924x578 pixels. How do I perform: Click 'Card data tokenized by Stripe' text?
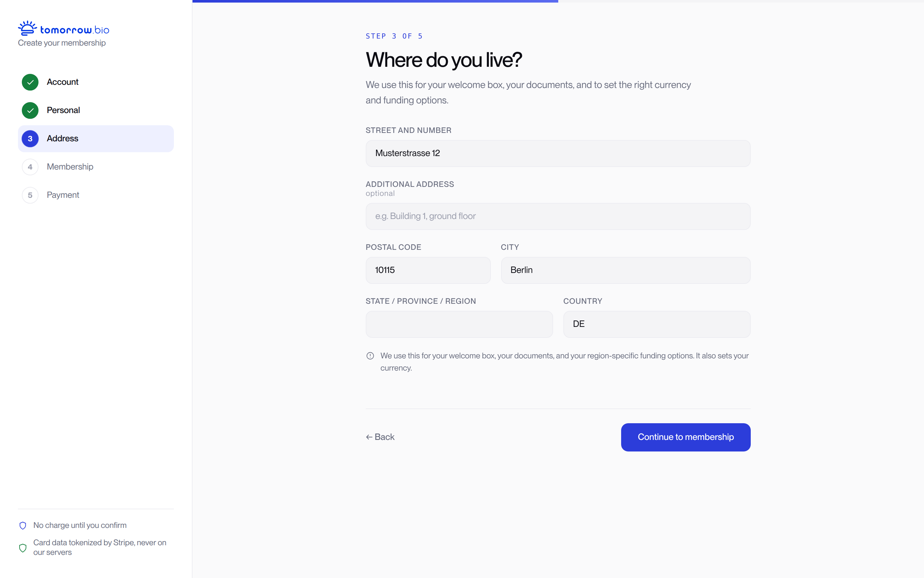pyautogui.click(x=84, y=543)
